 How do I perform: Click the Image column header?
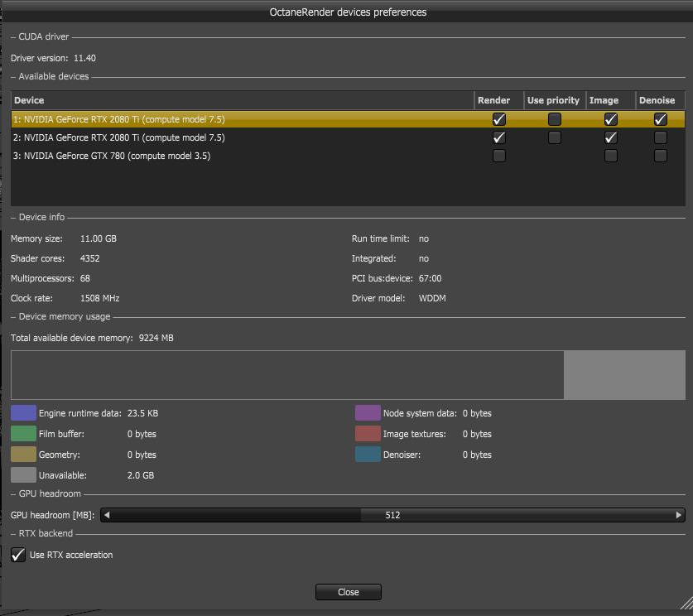pos(610,100)
